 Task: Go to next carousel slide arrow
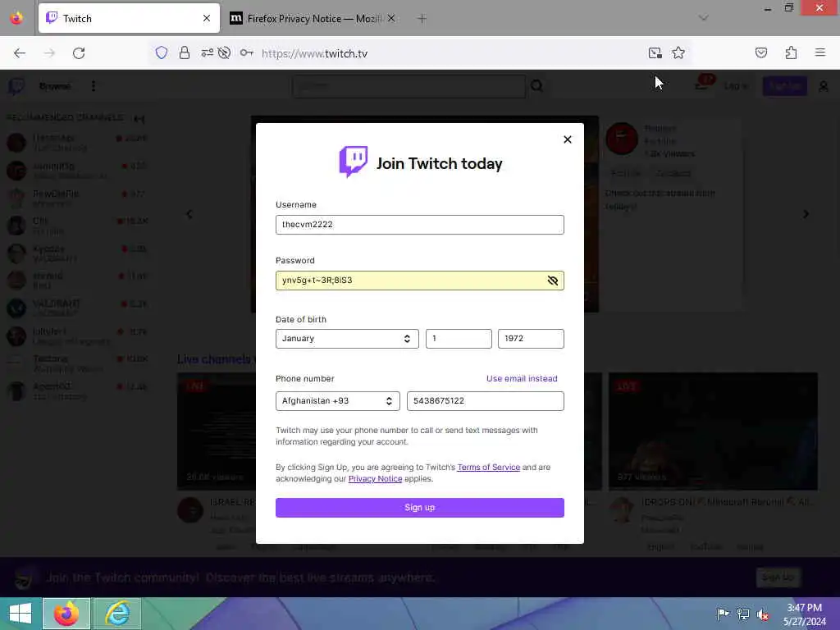click(806, 214)
